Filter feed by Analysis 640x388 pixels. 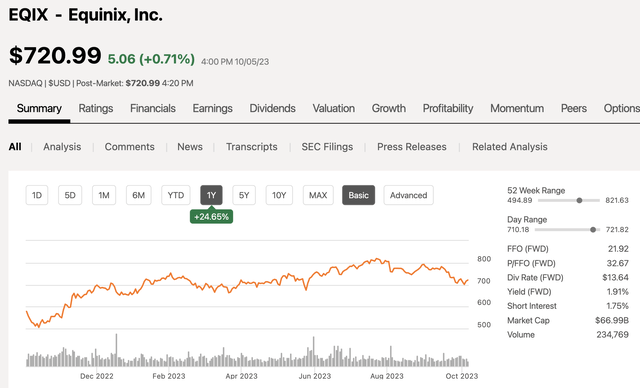coord(62,147)
